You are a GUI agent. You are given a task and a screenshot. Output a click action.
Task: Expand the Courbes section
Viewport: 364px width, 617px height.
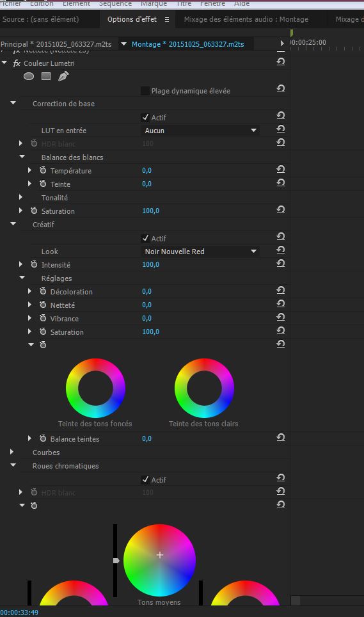tap(12, 452)
